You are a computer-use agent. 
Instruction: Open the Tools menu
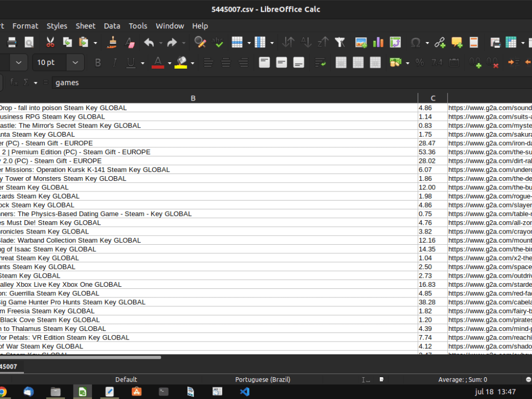(x=138, y=26)
